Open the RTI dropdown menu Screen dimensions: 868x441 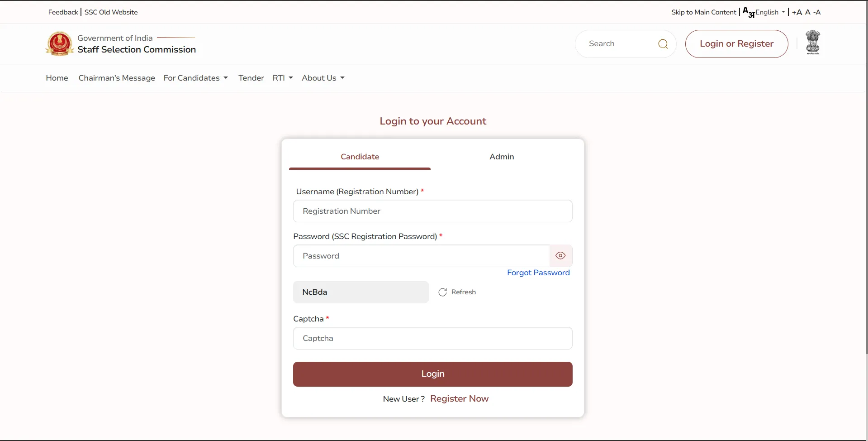[282, 78]
